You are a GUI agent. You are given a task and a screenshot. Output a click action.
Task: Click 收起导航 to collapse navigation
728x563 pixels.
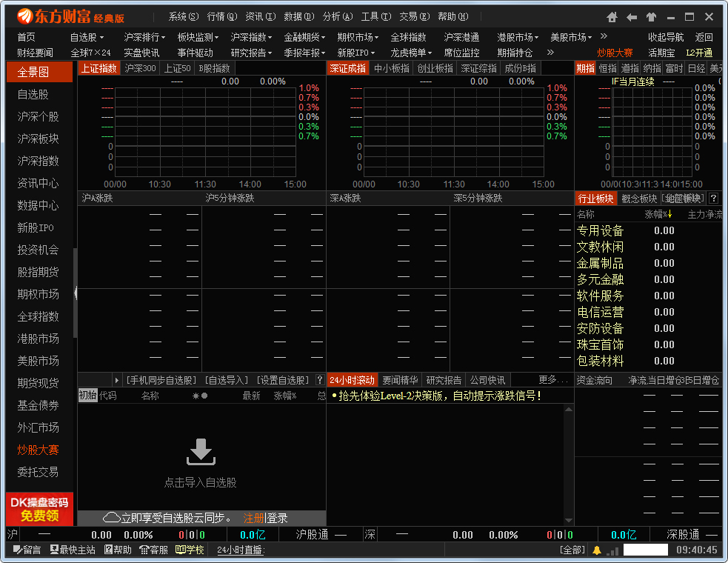(667, 37)
